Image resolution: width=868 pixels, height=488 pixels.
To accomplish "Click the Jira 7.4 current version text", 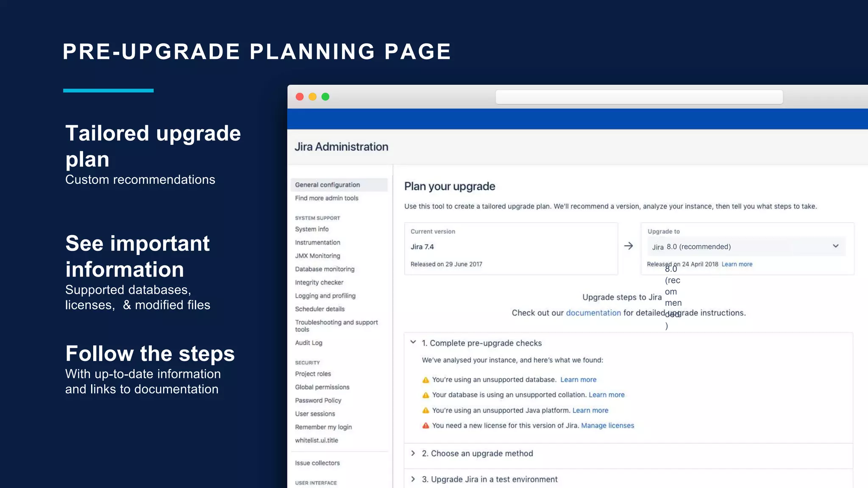I will point(422,247).
